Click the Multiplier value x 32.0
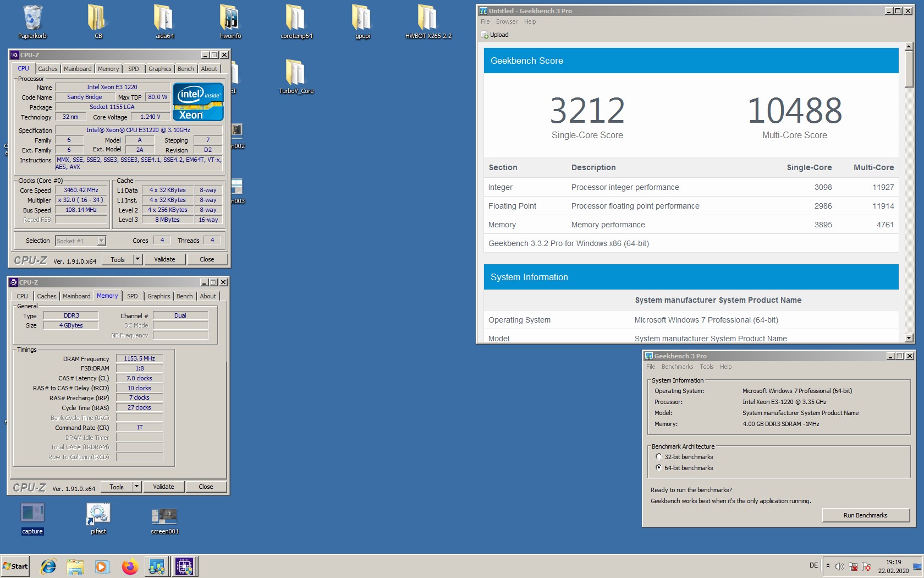This screenshot has height=578, width=924. pyautogui.click(x=81, y=200)
